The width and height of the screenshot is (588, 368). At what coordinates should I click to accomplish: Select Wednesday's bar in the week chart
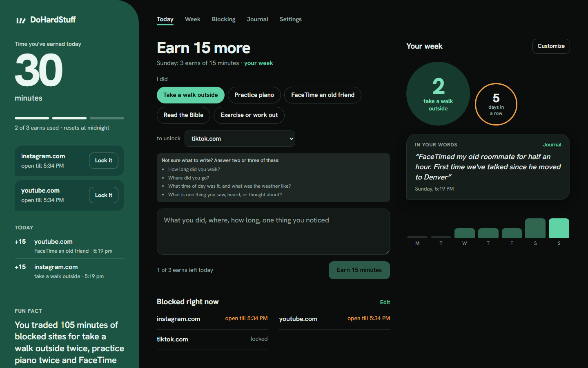(x=465, y=233)
